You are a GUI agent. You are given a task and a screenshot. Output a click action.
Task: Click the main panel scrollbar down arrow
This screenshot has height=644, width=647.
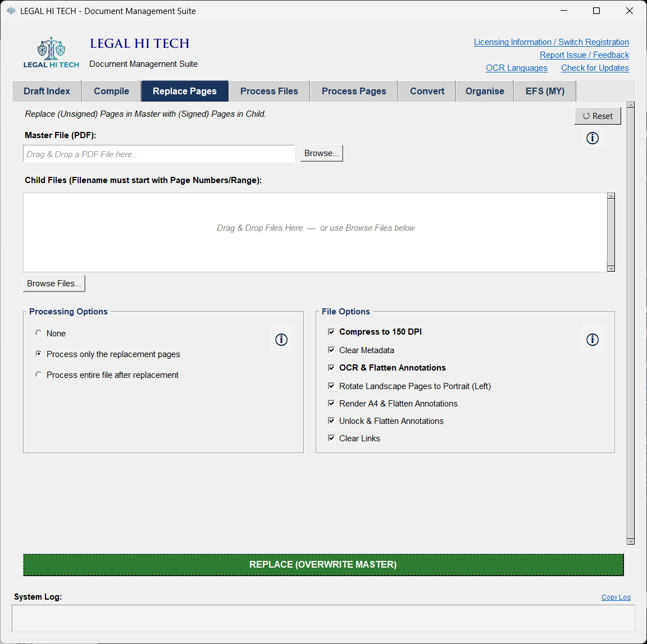click(631, 541)
